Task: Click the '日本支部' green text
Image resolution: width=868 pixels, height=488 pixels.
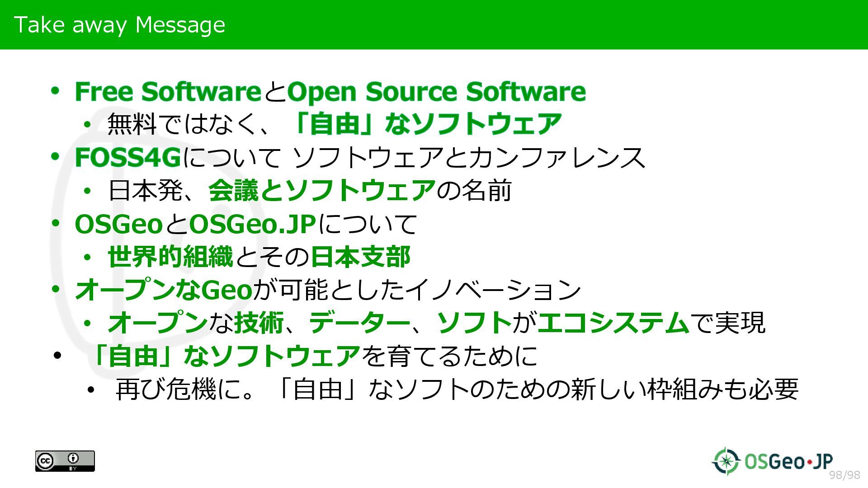Action: pyautogui.click(x=360, y=257)
